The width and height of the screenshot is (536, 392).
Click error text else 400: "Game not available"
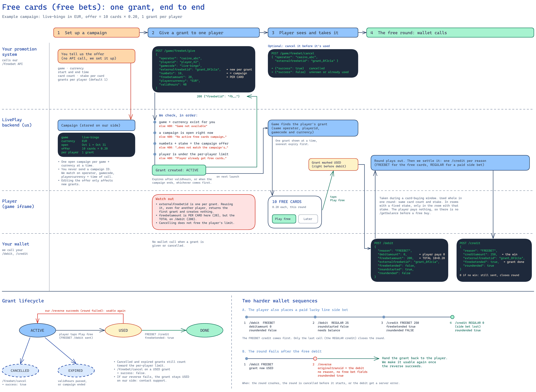point(183,126)
